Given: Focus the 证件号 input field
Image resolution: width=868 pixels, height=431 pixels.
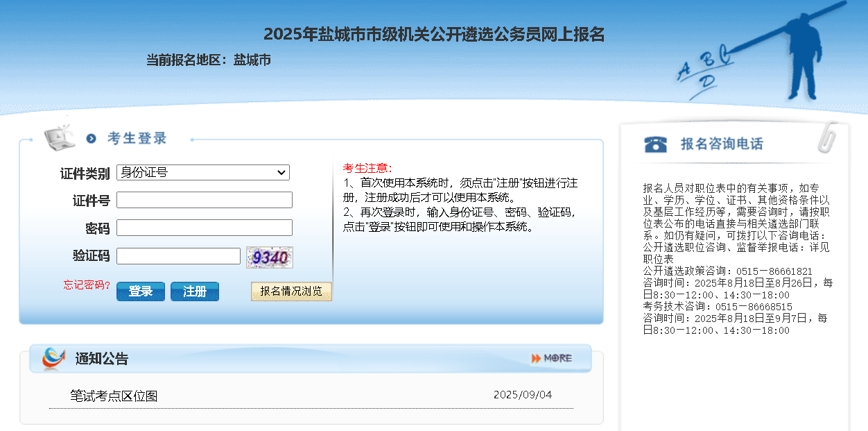Looking at the screenshot, I should pos(205,201).
